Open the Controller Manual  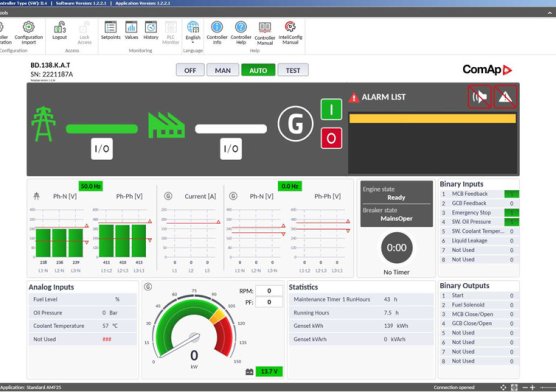pos(265,33)
